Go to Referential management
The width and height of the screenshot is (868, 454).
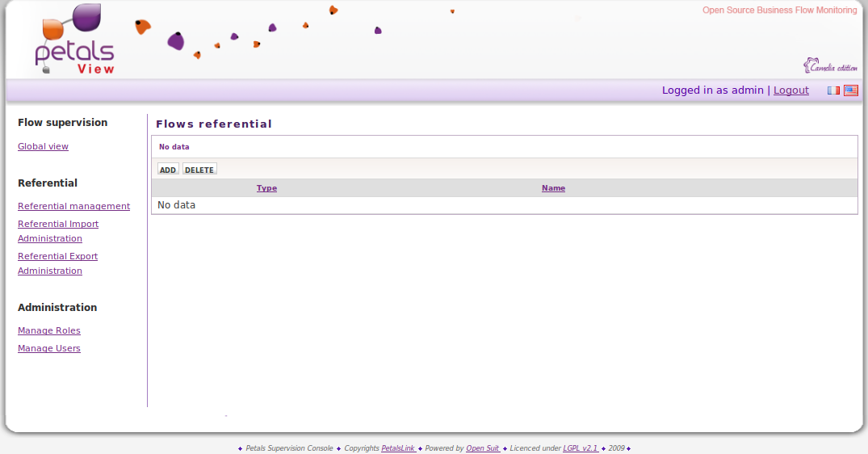click(x=73, y=206)
